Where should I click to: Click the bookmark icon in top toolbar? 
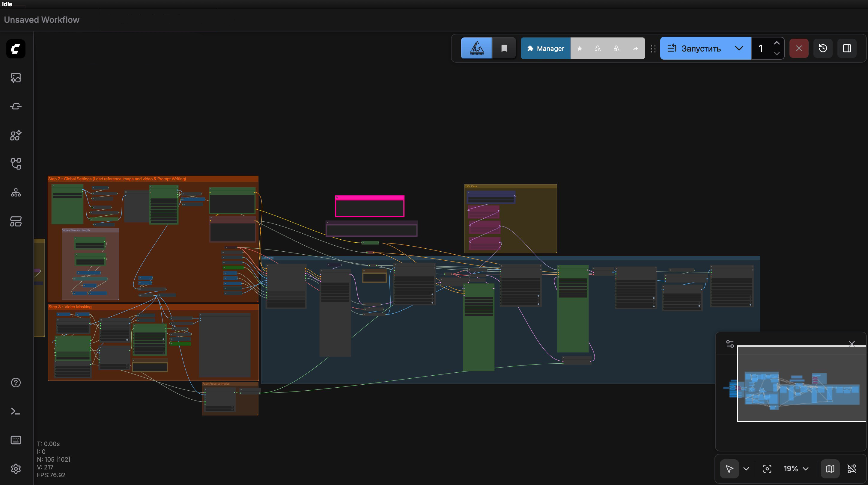click(504, 48)
